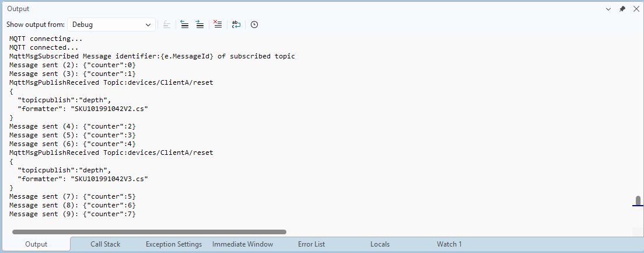The image size is (644, 253).
Task: Select the Output tab at the bottom
Action: pos(36,244)
